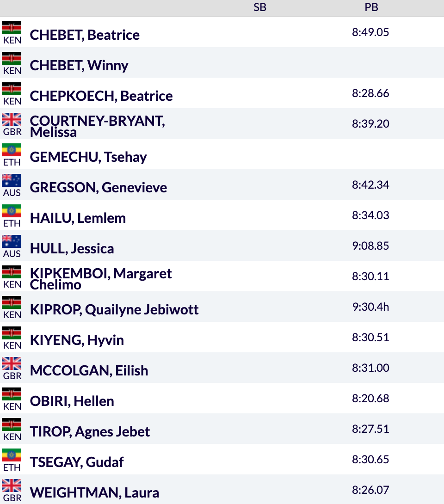Sort by the PB column header
This screenshot has height=504, width=444.
coord(371,7)
